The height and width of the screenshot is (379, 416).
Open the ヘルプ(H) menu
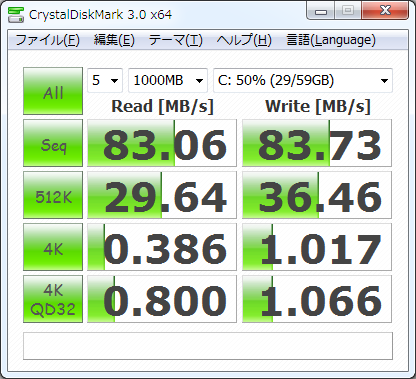[x=244, y=40]
